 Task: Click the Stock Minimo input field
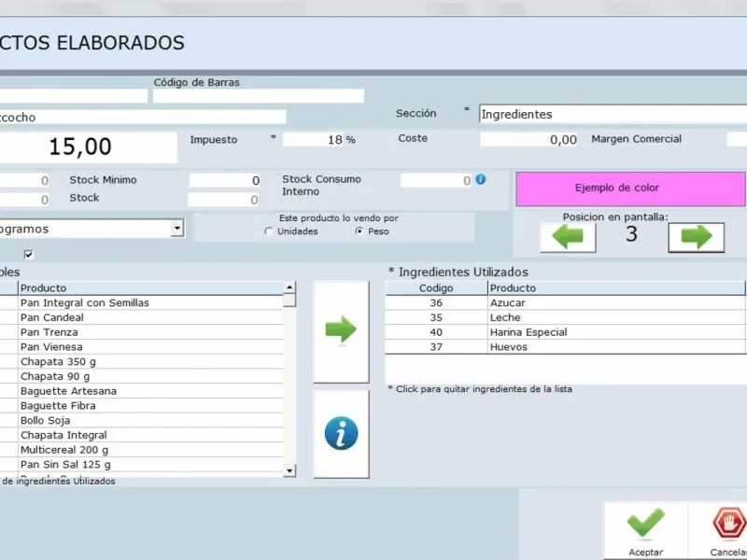pyautogui.click(x=224, y=180)
